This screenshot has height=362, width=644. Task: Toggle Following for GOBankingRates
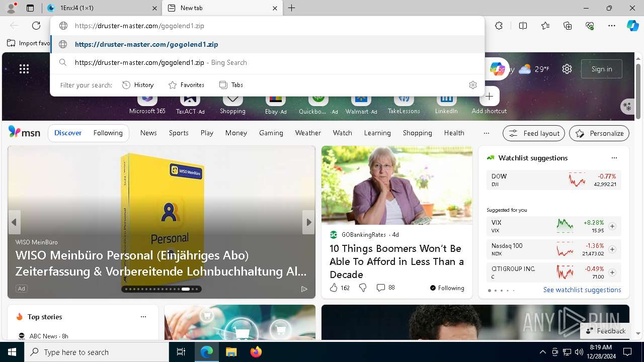pos(447,288)
